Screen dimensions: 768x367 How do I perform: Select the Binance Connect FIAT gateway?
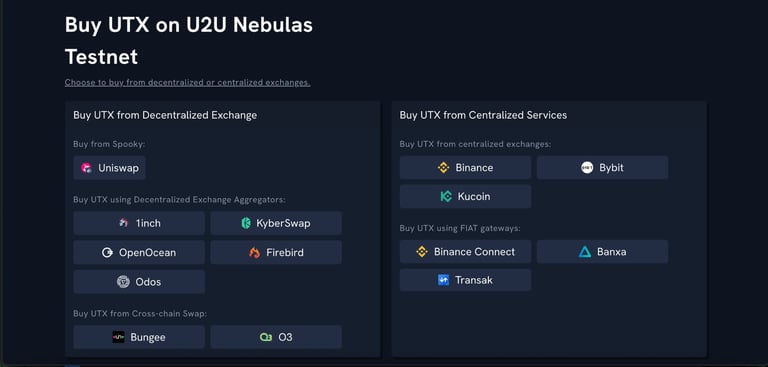tap(465, 252)
